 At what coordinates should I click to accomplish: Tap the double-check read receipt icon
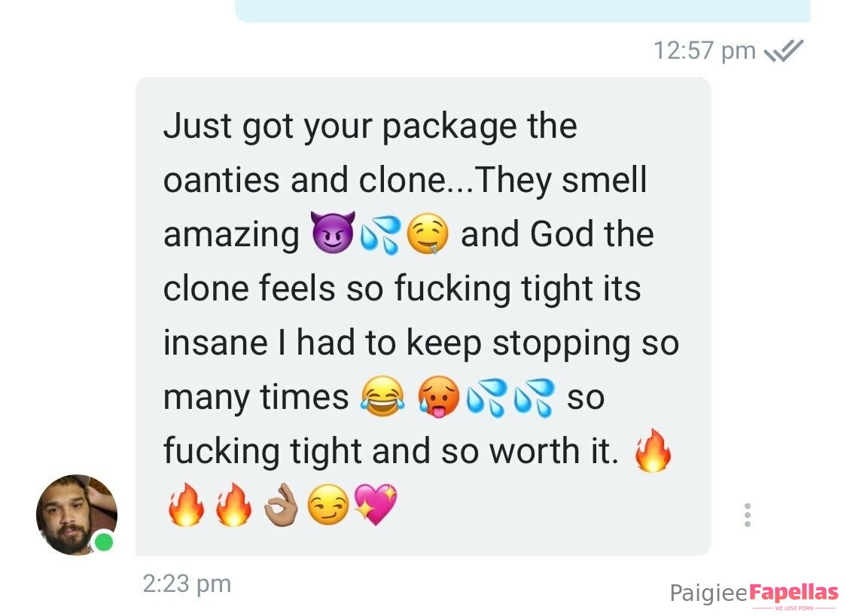pyautogui.click(x=784, y=50)
